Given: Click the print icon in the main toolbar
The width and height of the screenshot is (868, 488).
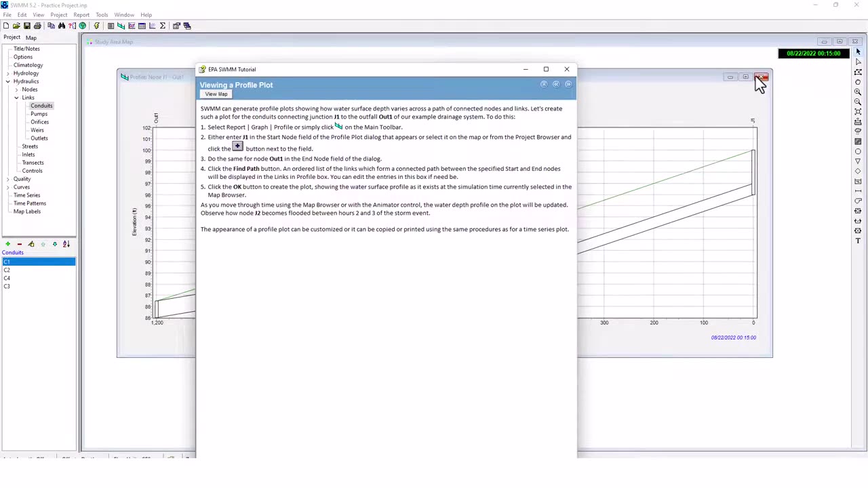Looking at the screenshot, I should click(x=37, y=26).
